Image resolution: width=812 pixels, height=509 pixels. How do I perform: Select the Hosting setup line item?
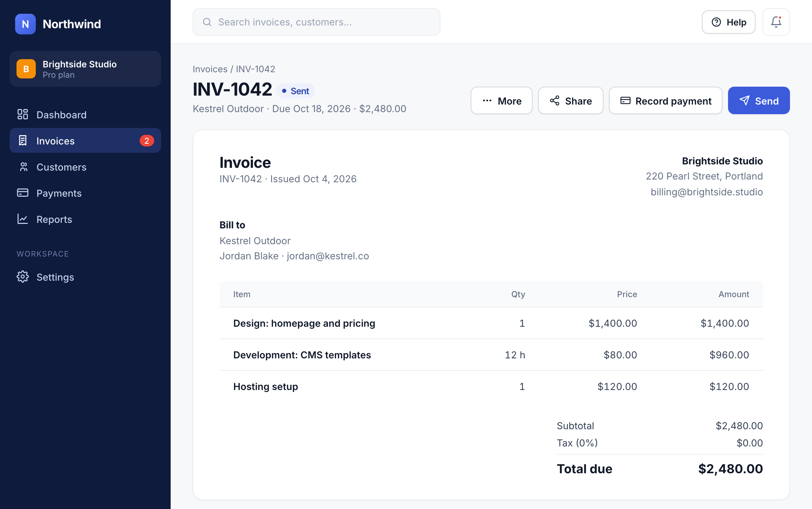tap(491, 387)
